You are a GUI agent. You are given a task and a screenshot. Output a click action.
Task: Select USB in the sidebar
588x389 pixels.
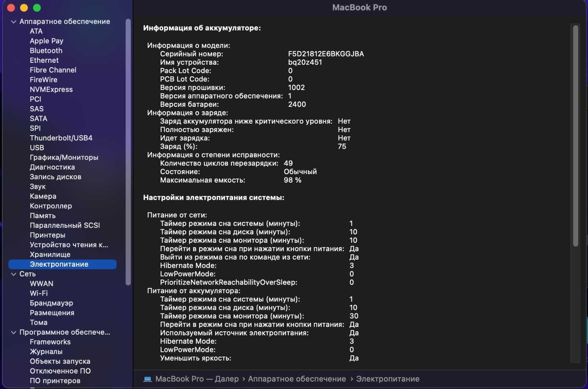tap(37, 148)
